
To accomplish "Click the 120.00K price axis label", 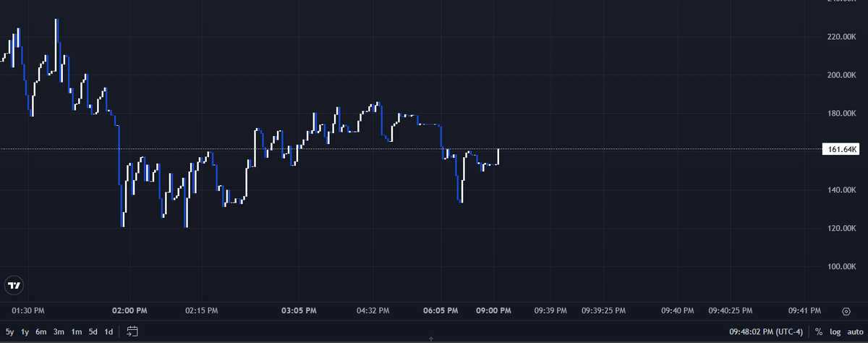I will pos(842,229).
